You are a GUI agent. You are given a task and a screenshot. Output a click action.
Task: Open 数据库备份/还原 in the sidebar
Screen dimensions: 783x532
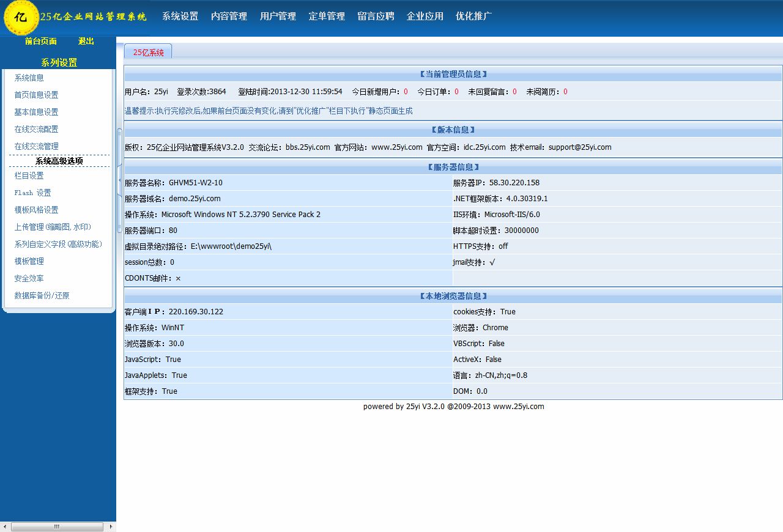click(x=42, y=295)
